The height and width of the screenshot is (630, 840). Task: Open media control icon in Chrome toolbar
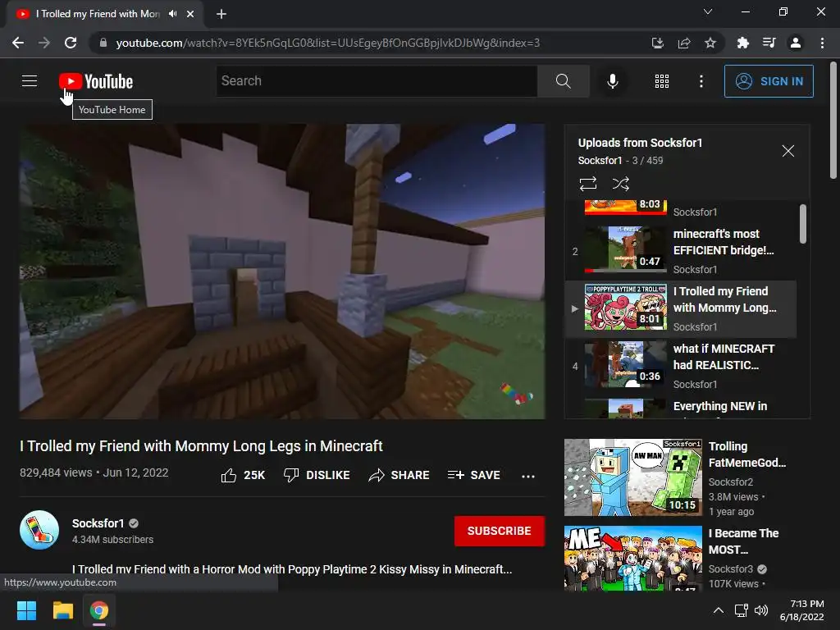point(769,43)
